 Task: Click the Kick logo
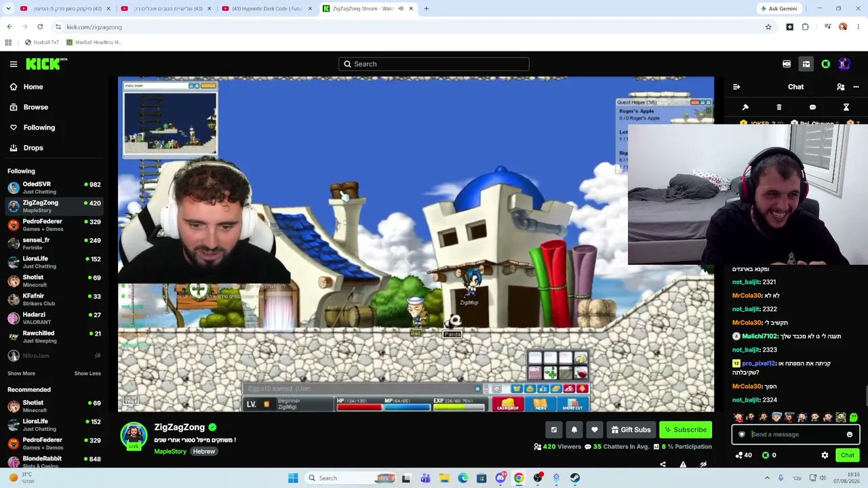tap(46, 64)
